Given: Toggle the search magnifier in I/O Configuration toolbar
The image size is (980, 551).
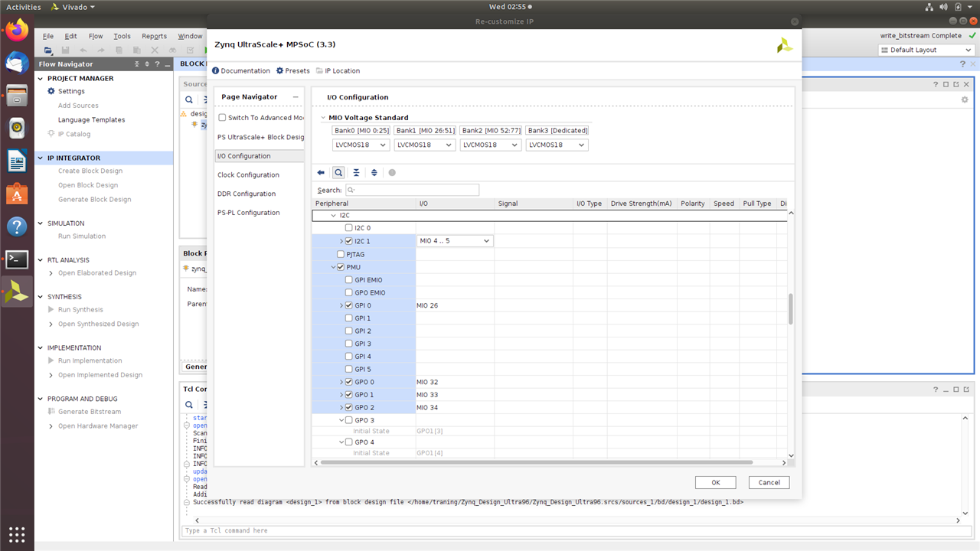Looking at the screenshot, I should tap(338, 173).
